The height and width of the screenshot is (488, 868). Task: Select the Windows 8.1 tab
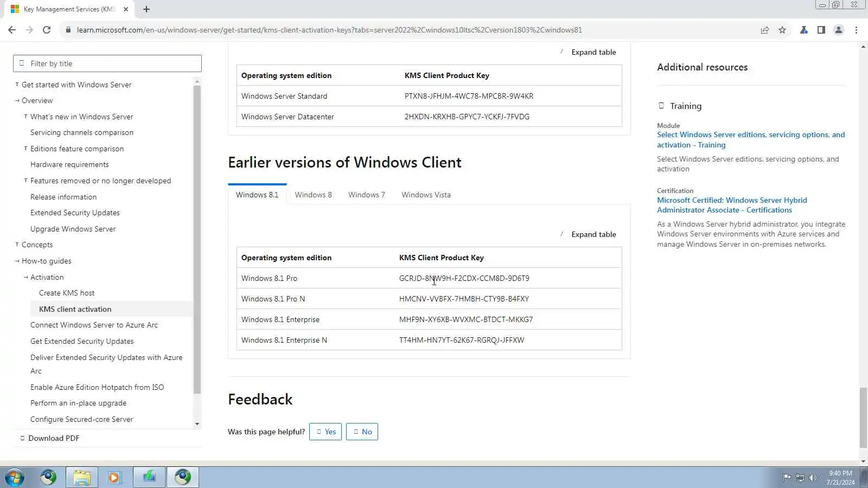257,195
